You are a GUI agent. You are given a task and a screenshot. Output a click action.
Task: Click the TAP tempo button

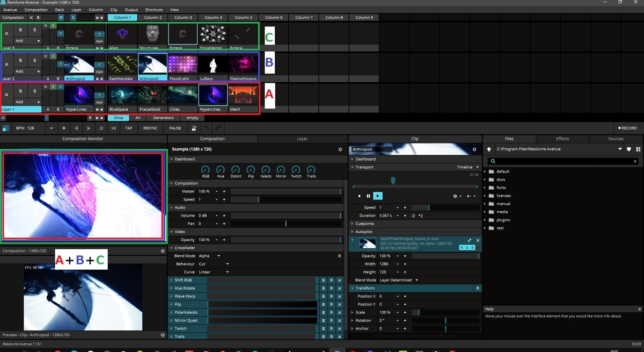pos(129,128)
